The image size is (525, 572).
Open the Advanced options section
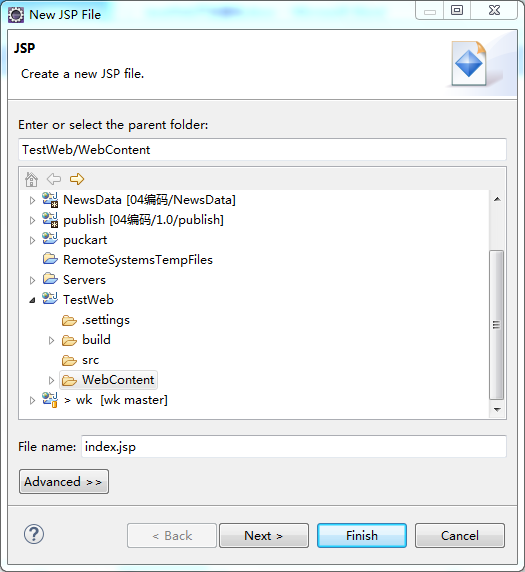click(64, 482)
